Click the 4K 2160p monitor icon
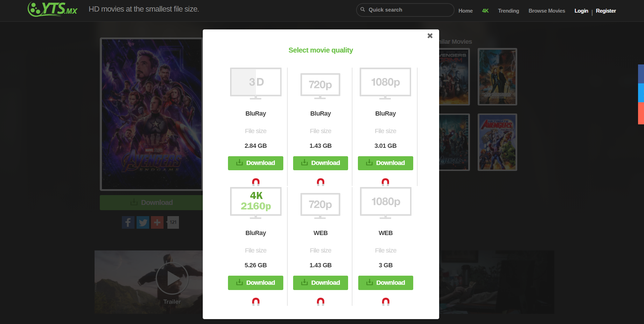Image resolution: width=644 pixels, height=324 pixels. [x=256, y=203]
